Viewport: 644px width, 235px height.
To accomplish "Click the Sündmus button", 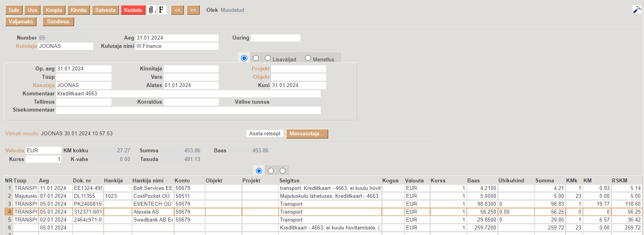I will tap(58, 22).
